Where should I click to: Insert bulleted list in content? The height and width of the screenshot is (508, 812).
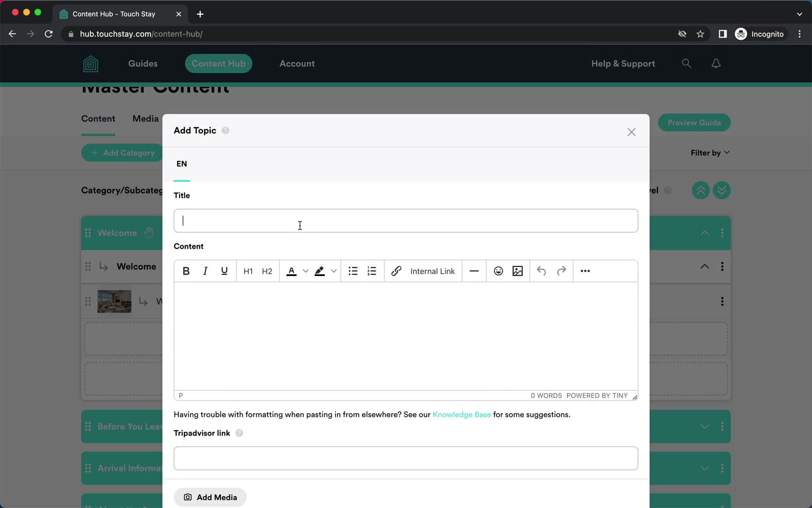[x=353, y=271]
